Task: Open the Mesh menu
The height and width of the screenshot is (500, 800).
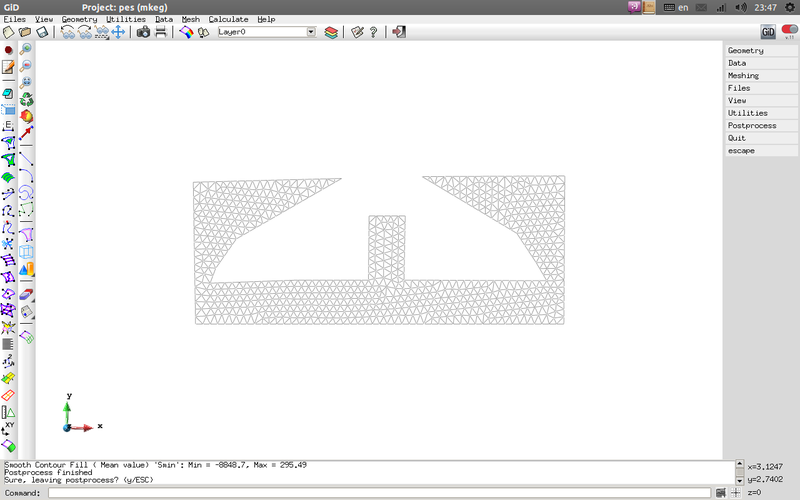Action: [191, 19]
